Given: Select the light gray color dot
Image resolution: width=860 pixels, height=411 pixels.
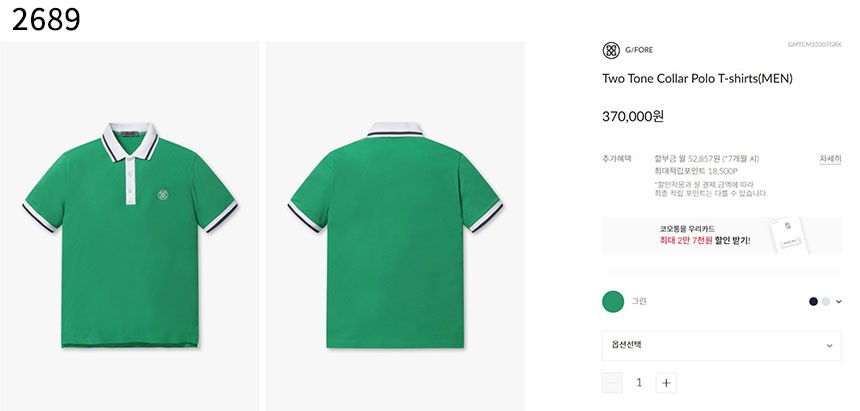Looking at the screenshot, I should 825,301.
